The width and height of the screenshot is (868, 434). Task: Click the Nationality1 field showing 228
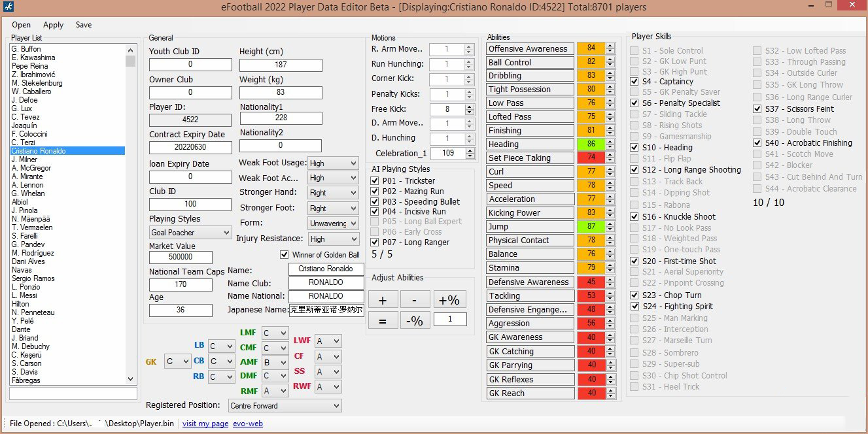click(x=281, y=118)
